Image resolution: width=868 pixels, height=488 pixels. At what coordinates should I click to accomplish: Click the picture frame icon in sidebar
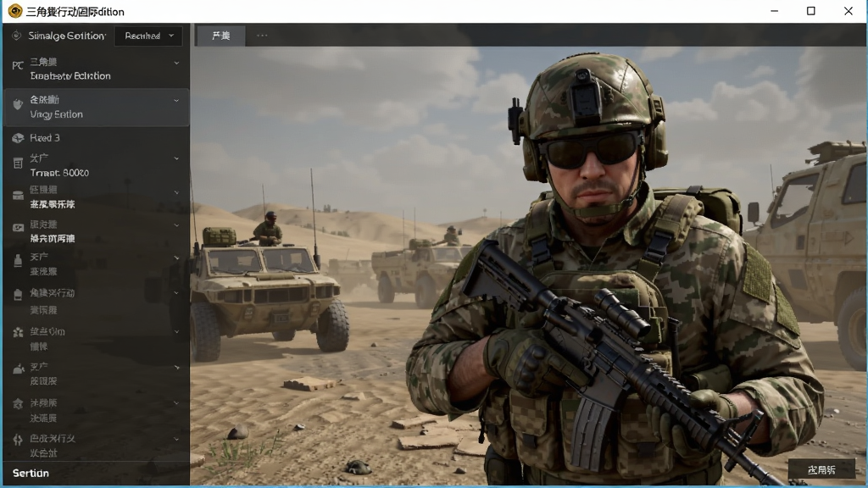pos(18,227)
